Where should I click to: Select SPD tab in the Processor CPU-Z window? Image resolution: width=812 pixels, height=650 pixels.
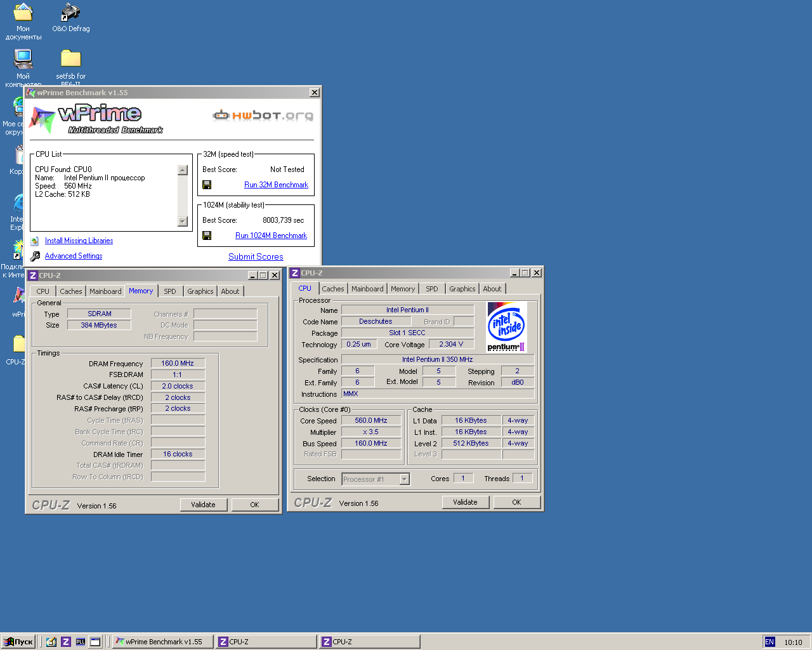click(x=432, y=289)
